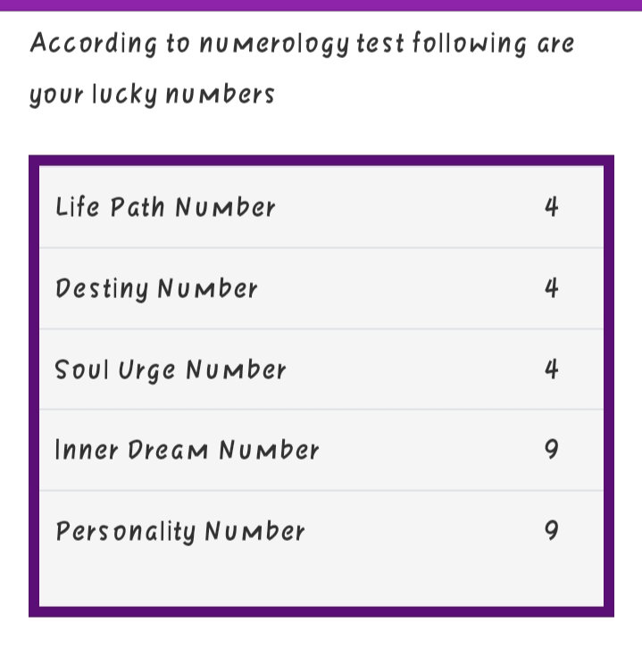This screenshot has height=672, width=642.
Task: Click the Soul Urge Number value 4
Action: 552,369
